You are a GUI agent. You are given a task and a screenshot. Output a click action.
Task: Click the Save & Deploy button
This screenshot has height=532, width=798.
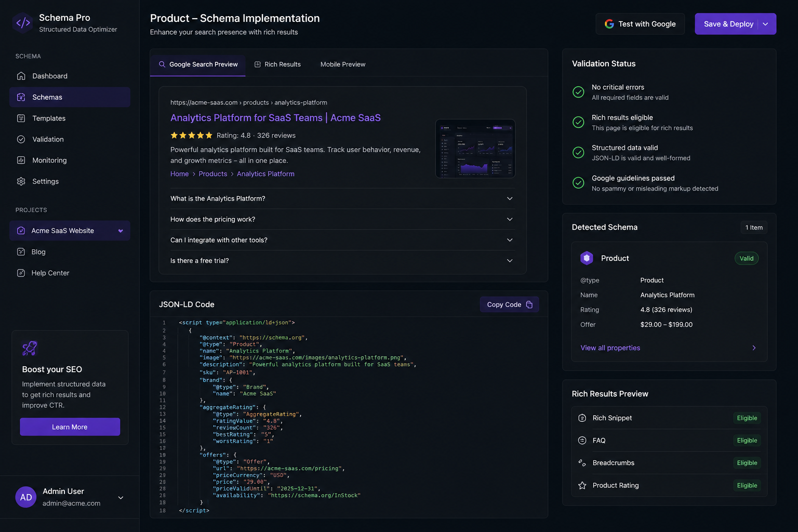(728, 24)
